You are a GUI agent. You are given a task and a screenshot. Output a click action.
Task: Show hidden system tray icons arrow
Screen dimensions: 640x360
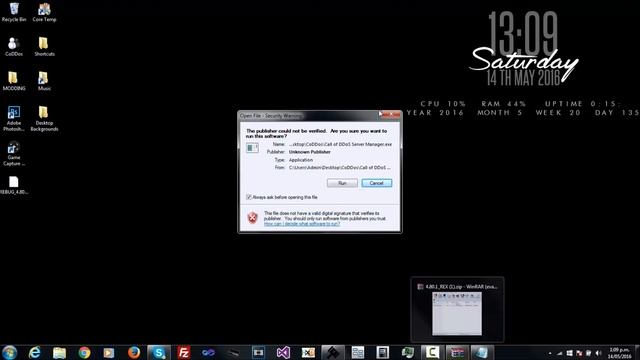coord(550,353)
